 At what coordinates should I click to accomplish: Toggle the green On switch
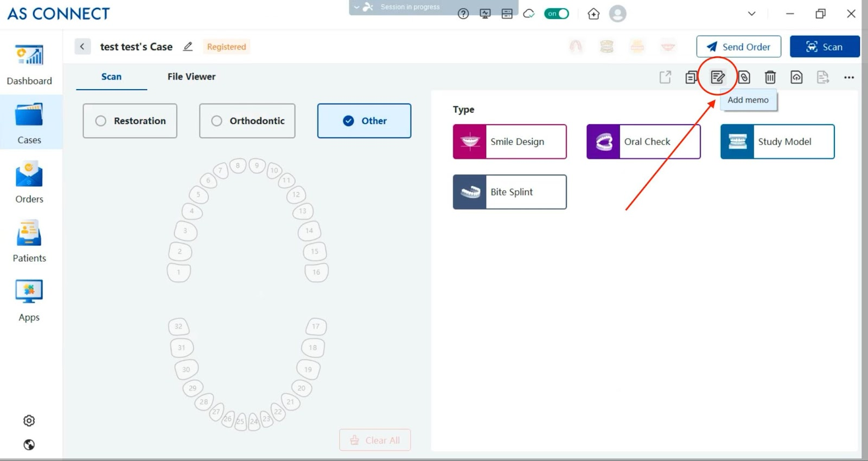[557, 14]
